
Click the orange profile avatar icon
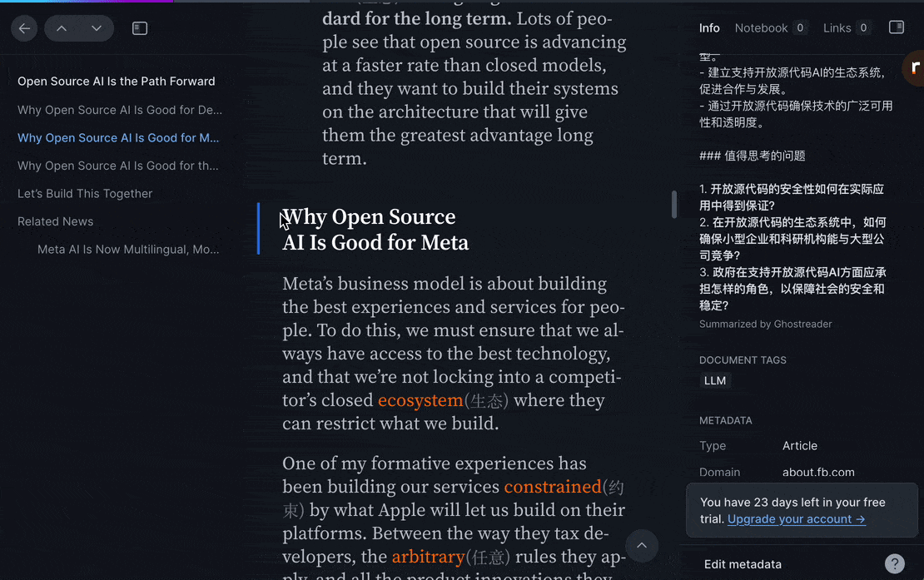coord(914,68)
